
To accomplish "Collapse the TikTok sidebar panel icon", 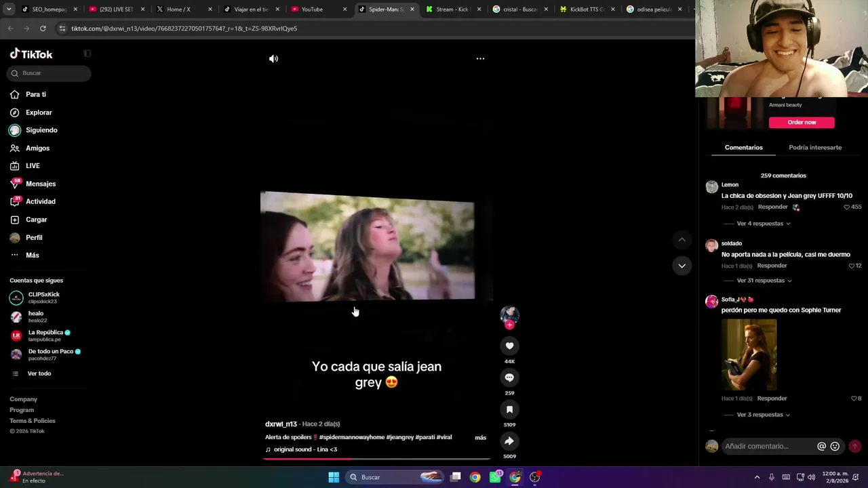I will pos(87,54).
